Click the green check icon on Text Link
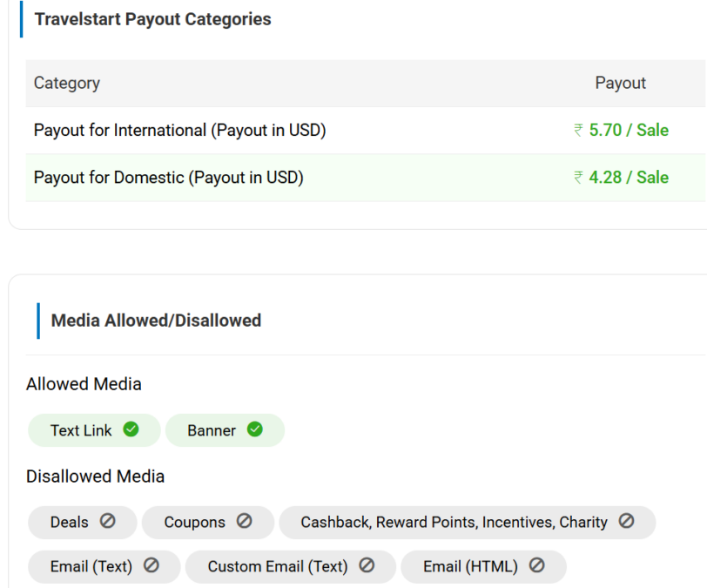This screenshot has width=707, height=588. tap(131, 429)
